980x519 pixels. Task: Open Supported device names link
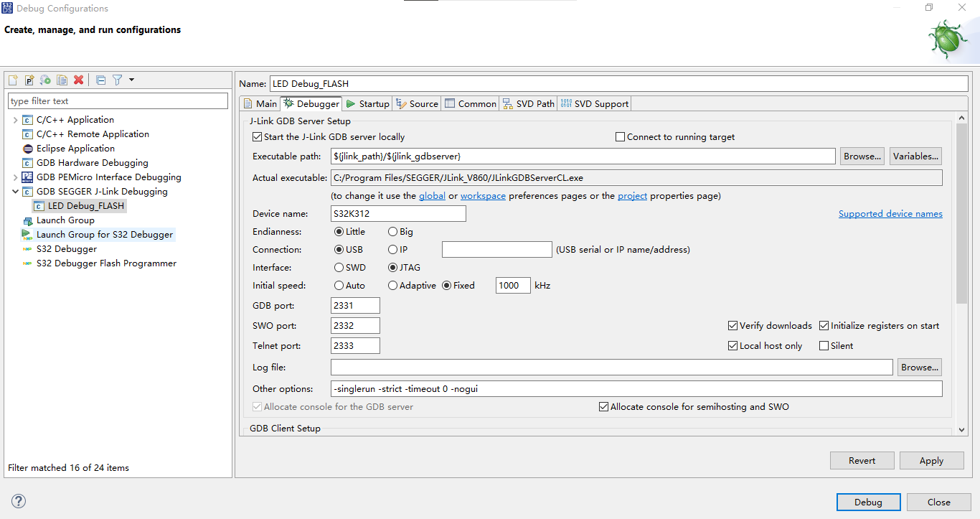tap(890, 214)
